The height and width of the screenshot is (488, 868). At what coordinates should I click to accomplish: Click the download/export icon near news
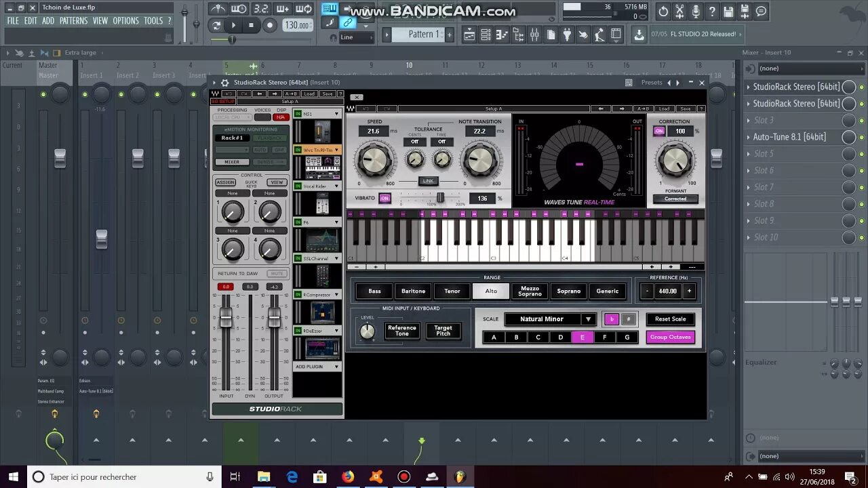tap(639, 35)
